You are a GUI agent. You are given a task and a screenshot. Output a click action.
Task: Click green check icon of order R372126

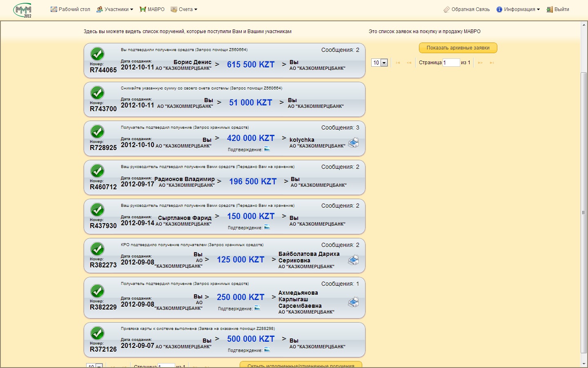click(x=97, y=333)
